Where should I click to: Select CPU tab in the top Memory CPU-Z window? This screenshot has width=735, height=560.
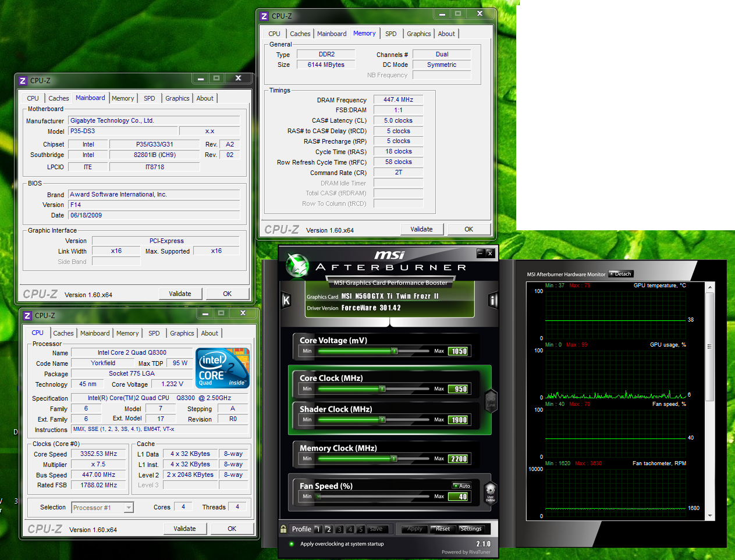pyautogui.click(x=275, y=34)
